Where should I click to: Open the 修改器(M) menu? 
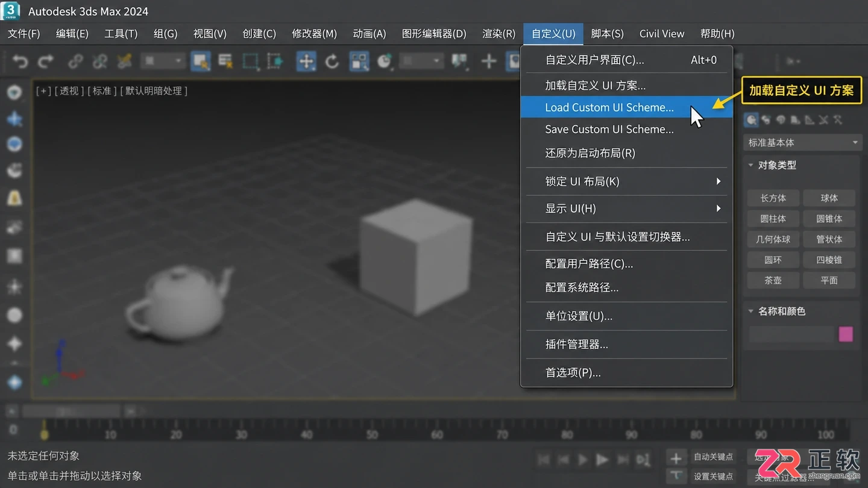314,34
